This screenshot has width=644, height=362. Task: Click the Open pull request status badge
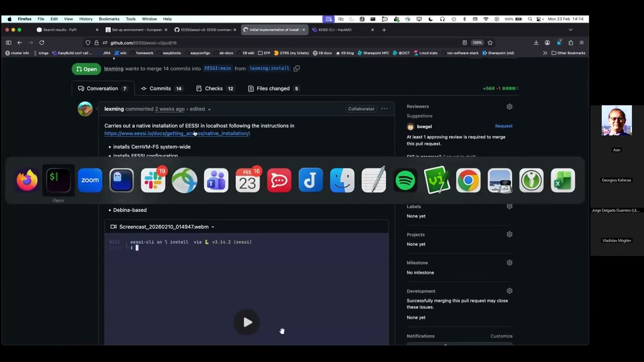click(x=87, y=69)
